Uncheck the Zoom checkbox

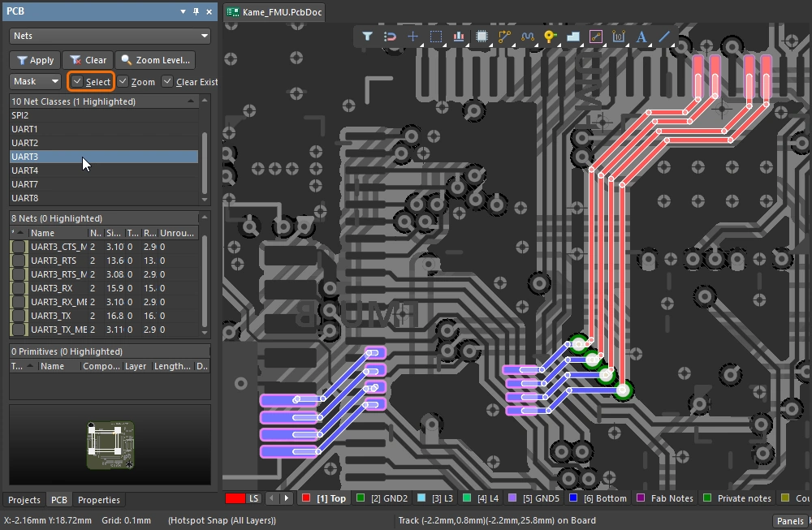123,82
